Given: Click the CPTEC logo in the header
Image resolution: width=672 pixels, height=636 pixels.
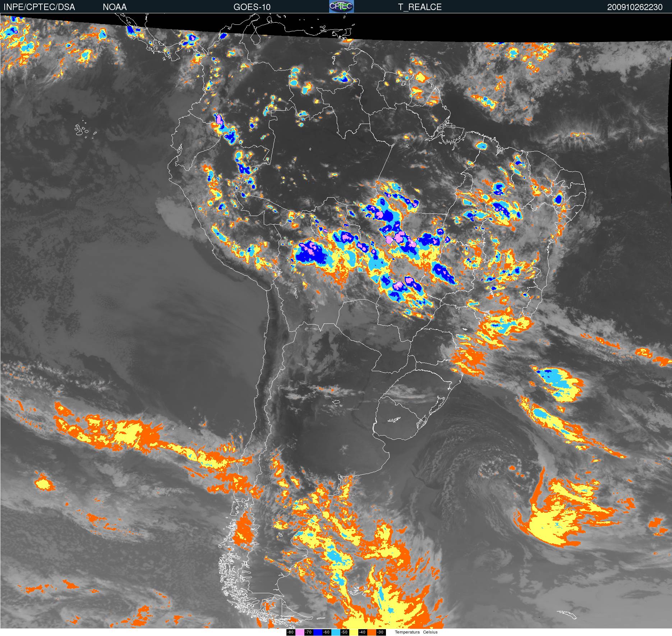Looking at the screenshot, I should tap(341, 6).
